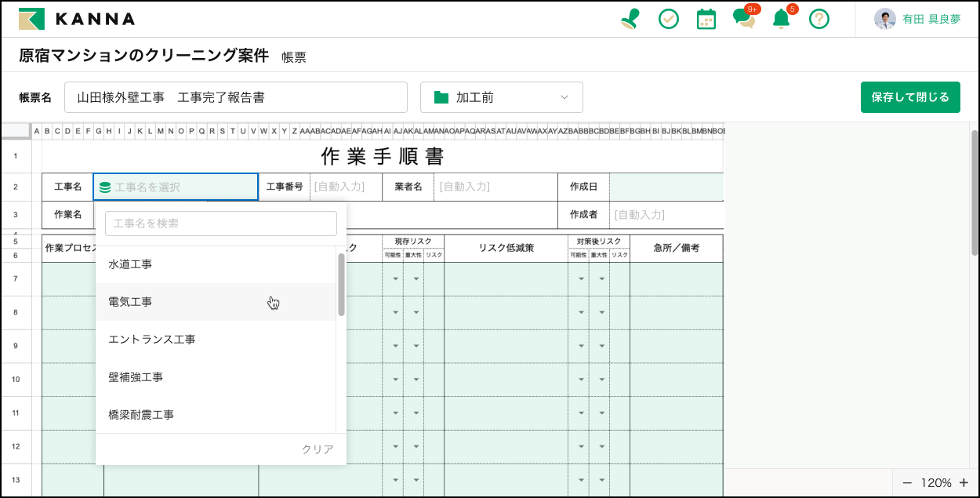Click the circled checkmark icon in the header

click(x=669, y=18)
